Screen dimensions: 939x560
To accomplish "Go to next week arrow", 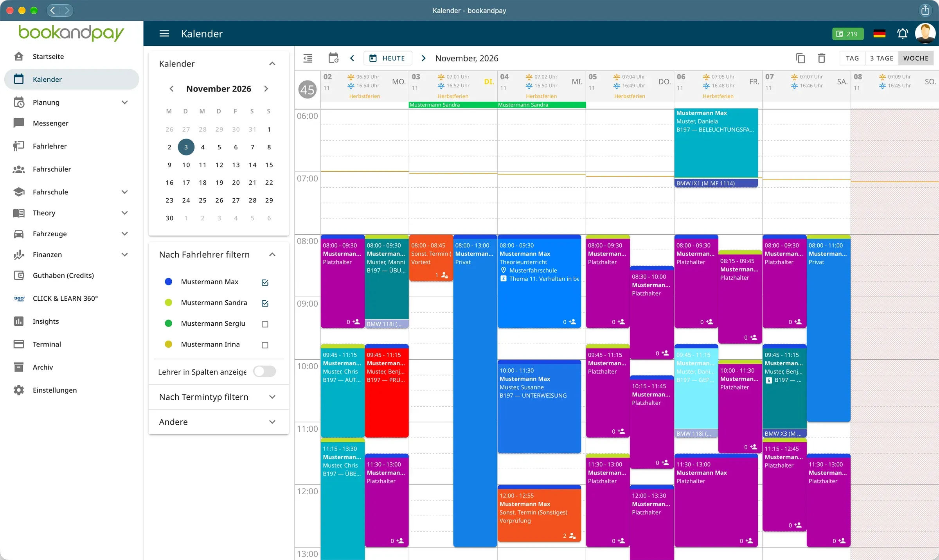I will tap(423, 58).
